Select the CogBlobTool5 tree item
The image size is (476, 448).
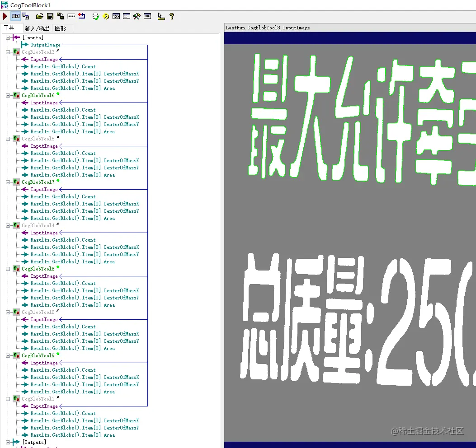point(38,139)
